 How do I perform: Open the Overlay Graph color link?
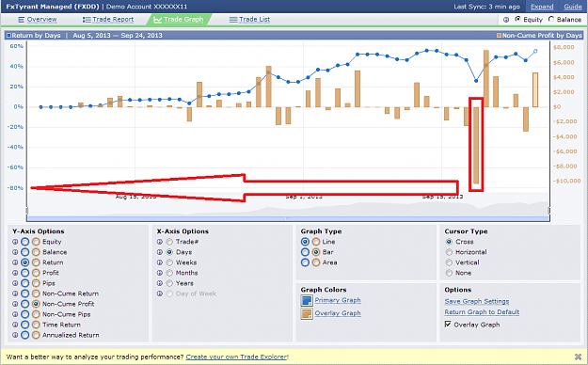point(338,313)
